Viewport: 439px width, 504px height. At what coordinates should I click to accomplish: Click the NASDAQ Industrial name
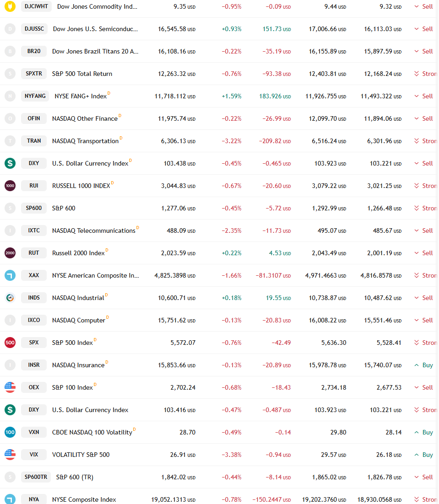(x=78, y=298)
